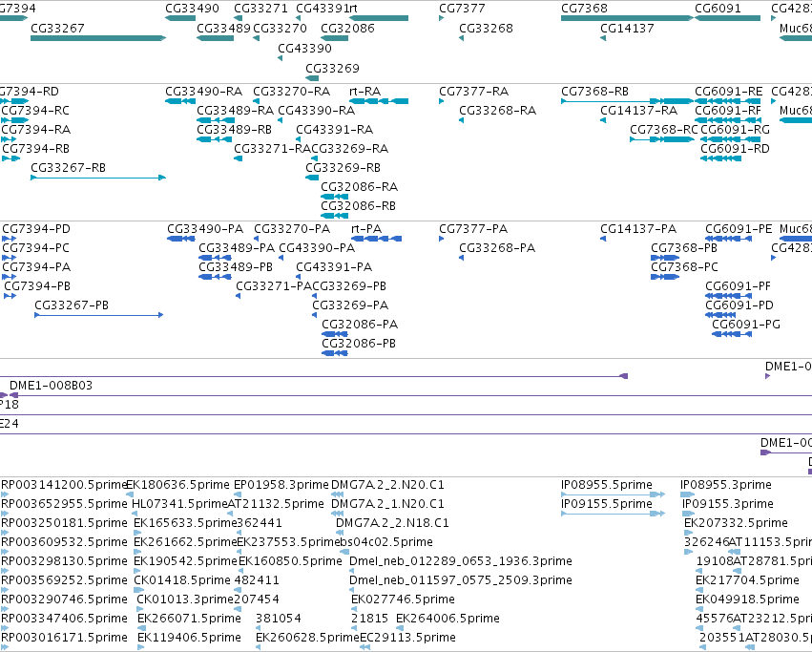Select transcript CG33269-RB
The image size is (812, 652).
click(x=343, y=168)
